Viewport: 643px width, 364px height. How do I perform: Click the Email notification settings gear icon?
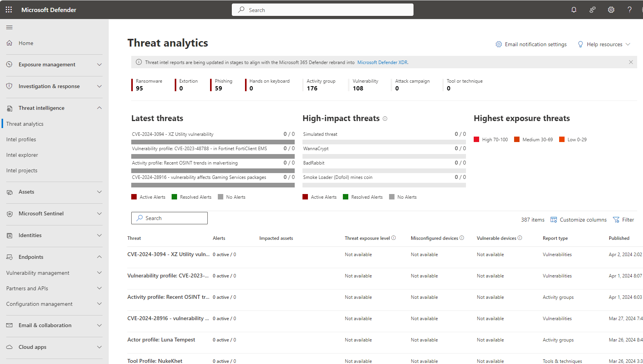499,44
